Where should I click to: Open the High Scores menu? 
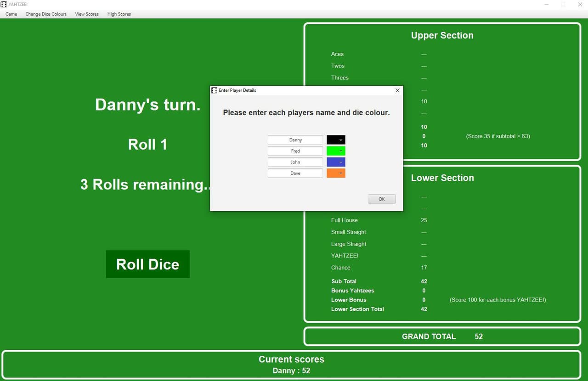click(x=119, y=14)
